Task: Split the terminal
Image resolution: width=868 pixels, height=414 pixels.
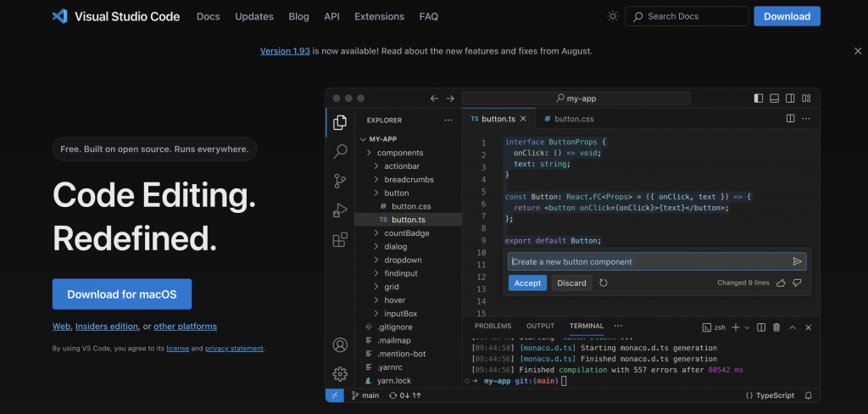Action: 761,327
